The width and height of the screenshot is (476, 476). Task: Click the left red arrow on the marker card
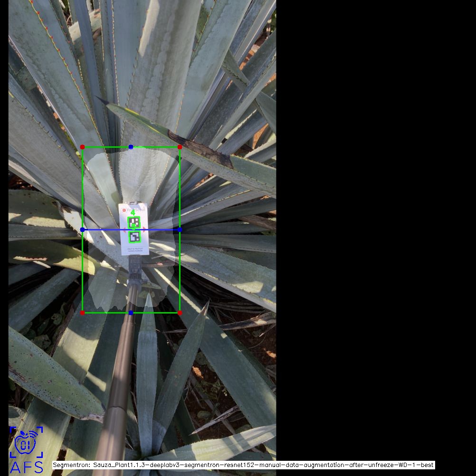point(125,229)
